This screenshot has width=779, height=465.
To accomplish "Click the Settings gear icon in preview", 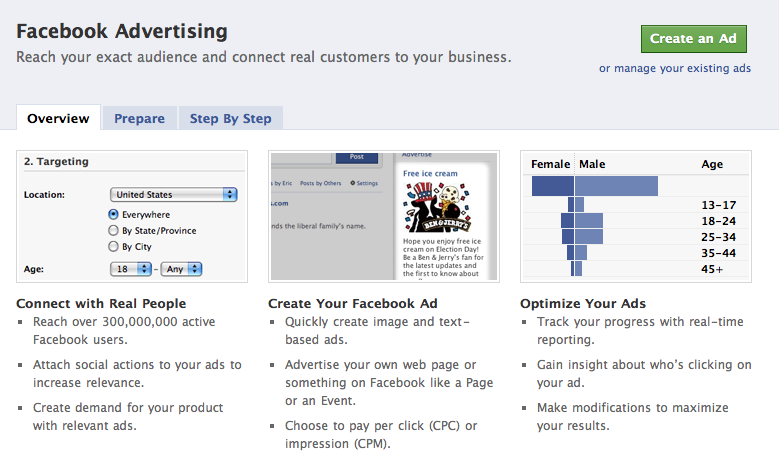I will pos(352,184).
